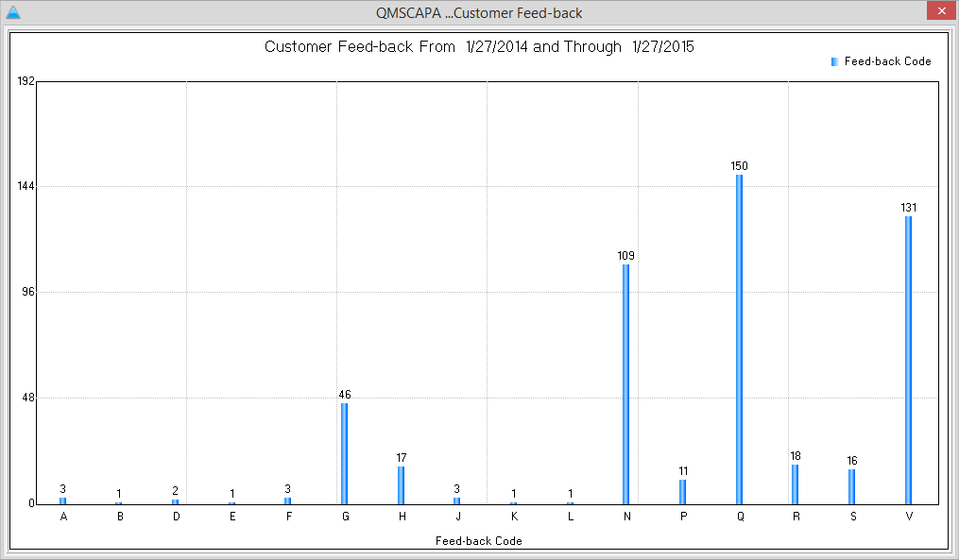Screen dimensions: 959x560
Task: Select the bar labeled 46 above G
Action: coord(345,453)
